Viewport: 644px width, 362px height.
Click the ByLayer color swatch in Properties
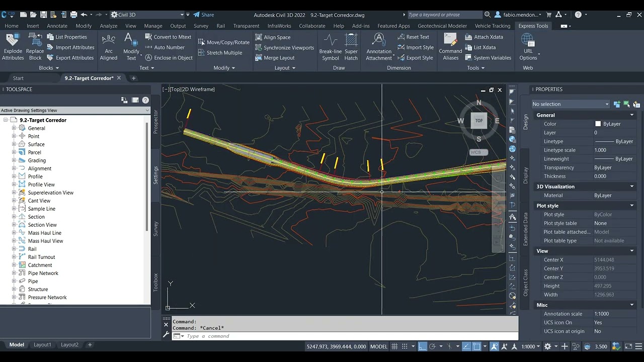pos(598,124)
